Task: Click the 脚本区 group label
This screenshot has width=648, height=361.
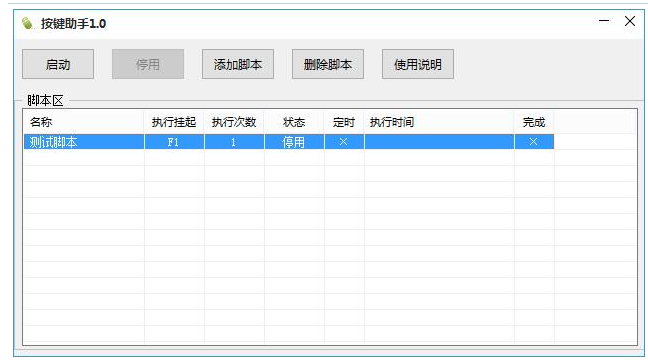Action: [45, 100]
